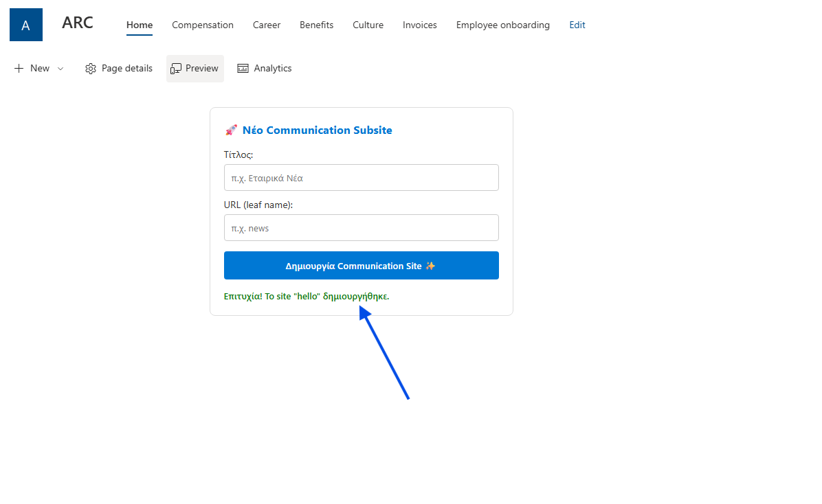Navigate to the Career page
The height and width of the screenshot is (504, 822).
[267, 25]
